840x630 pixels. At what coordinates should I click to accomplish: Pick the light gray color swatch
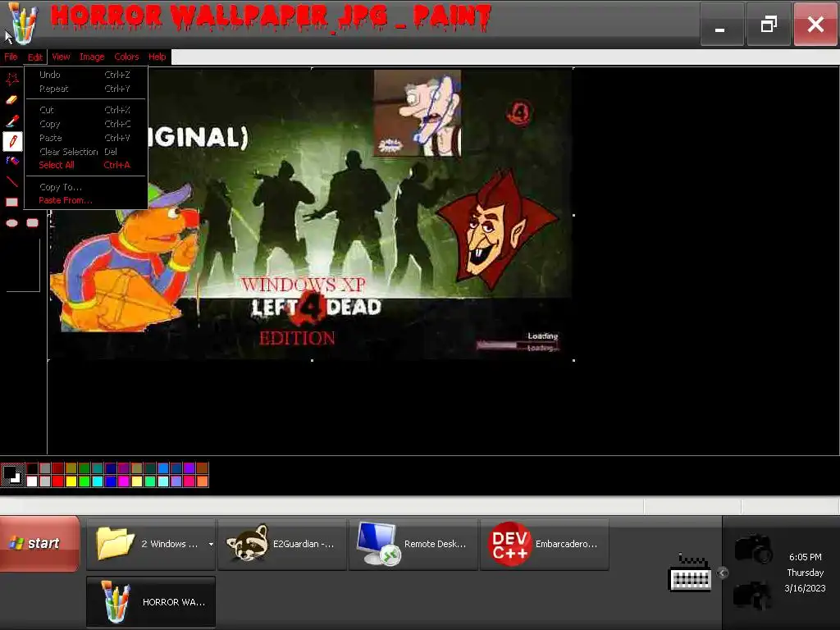coord(45,481)
